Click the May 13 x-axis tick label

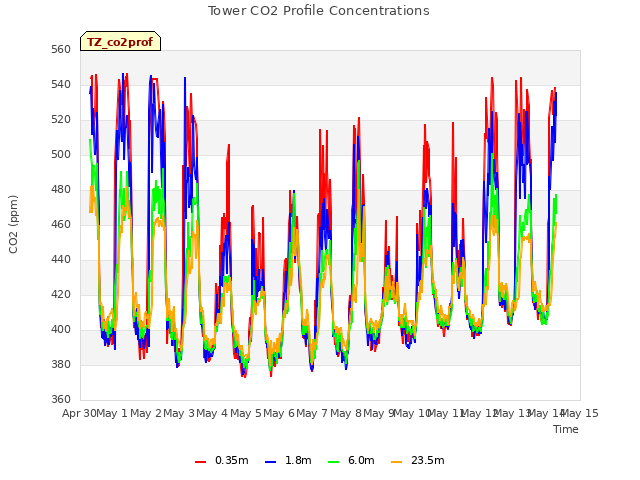[513, 413]
